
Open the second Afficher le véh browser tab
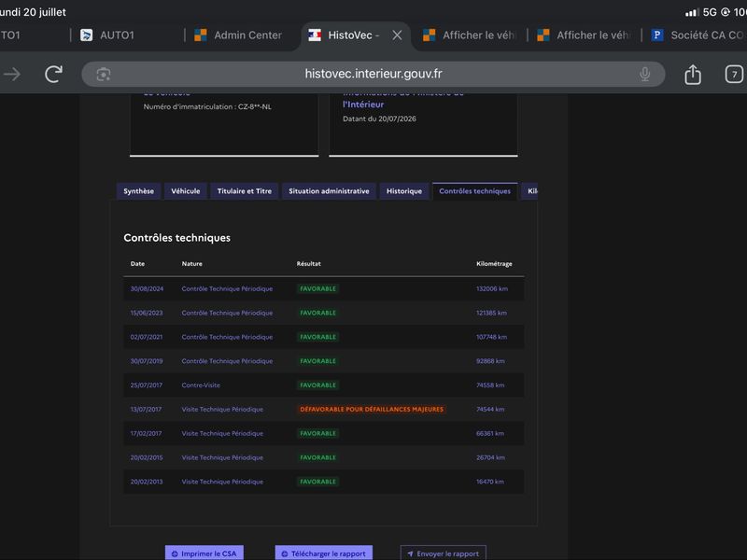tap(584, 35)
